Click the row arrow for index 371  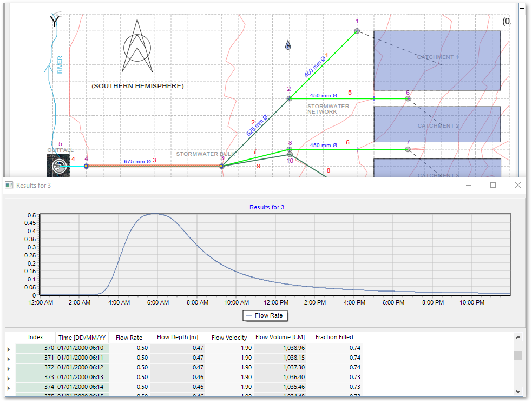9,359
